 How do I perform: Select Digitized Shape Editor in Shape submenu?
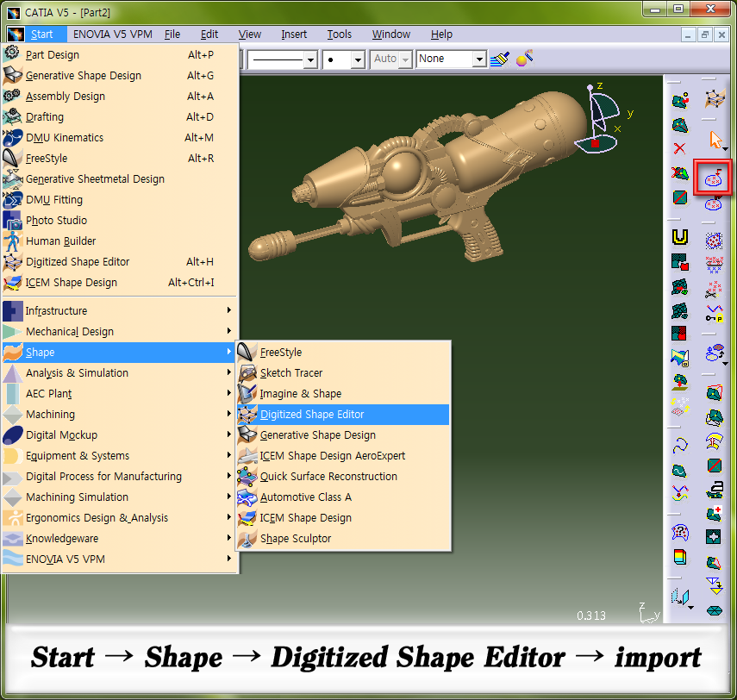(x=312, y=415)
